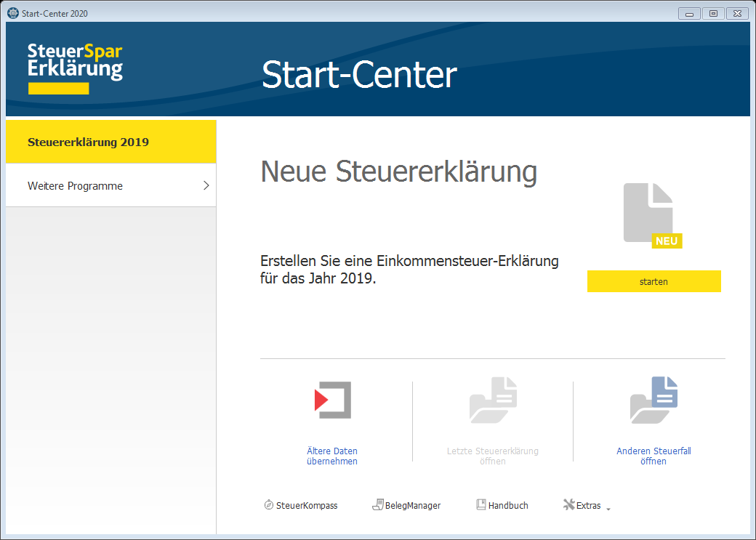Click the Start-Center 2020 title bar icon

[13, 13]
